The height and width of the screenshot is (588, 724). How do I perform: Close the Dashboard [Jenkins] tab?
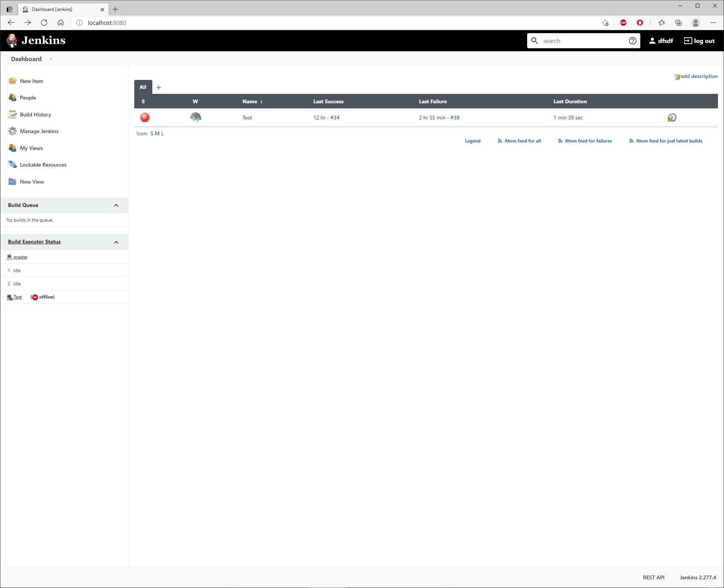[102, 9]
